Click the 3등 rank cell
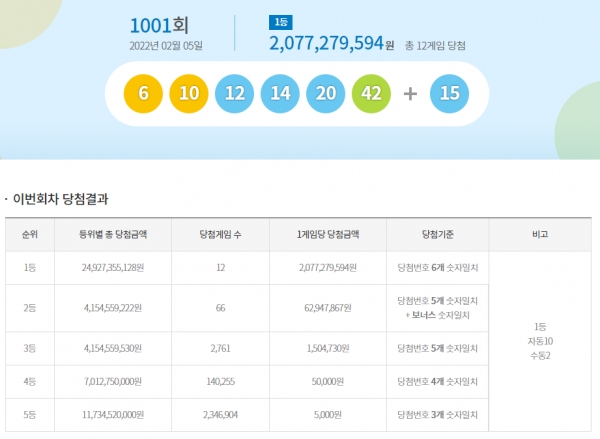The image size is (600, 439). click(x=30, y=348)
